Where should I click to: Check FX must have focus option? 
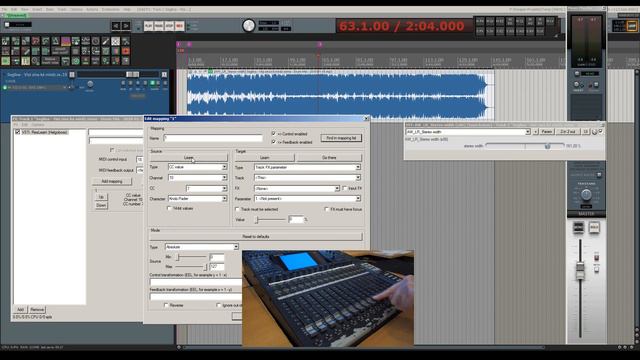coord(327,209)
